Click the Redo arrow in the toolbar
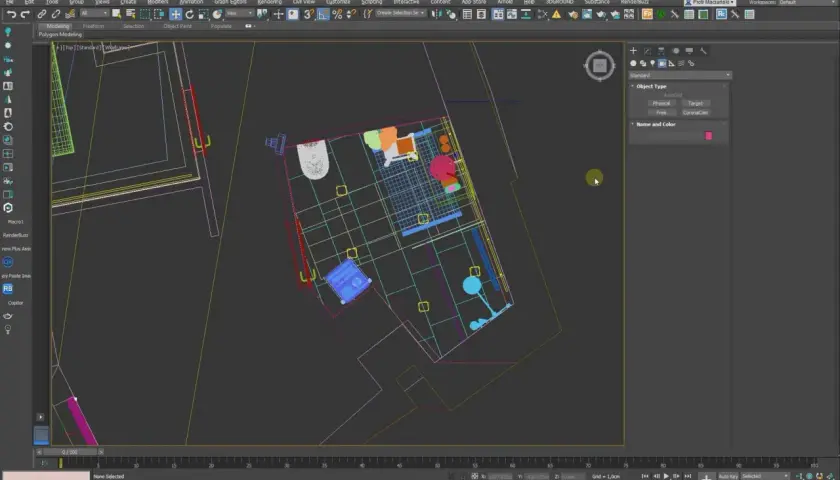The height and width of the screenshot is (480, 840). 25,14
